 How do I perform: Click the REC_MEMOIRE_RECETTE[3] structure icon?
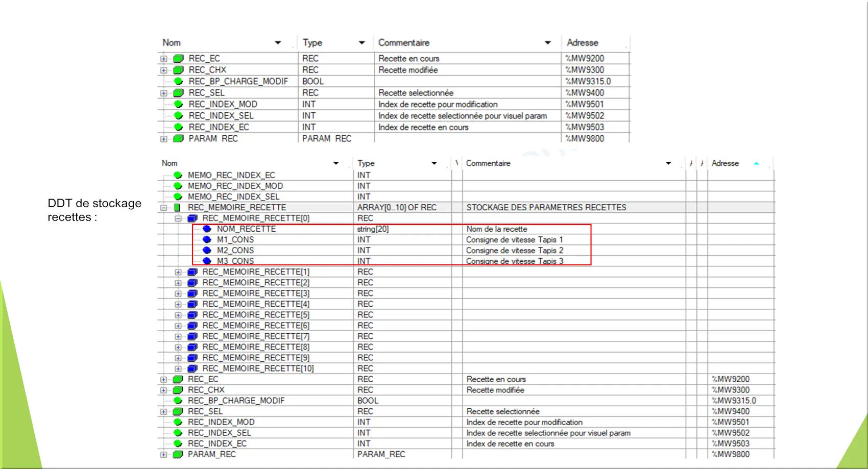(192, 293)
